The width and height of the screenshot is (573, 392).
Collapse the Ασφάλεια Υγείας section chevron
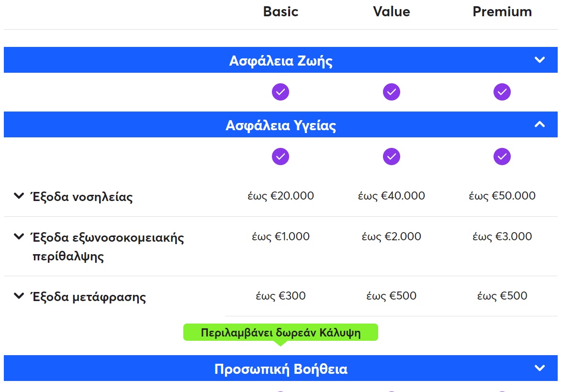click(539, 124)
